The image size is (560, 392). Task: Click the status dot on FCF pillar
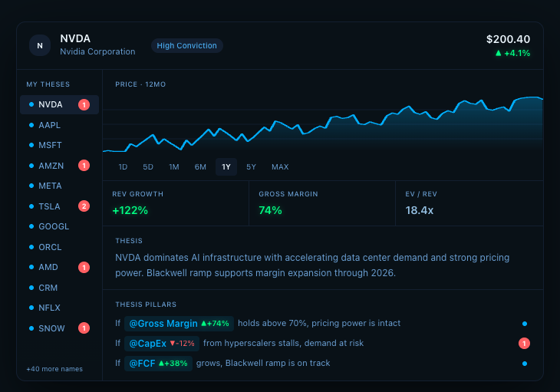[x=525, y=364]
